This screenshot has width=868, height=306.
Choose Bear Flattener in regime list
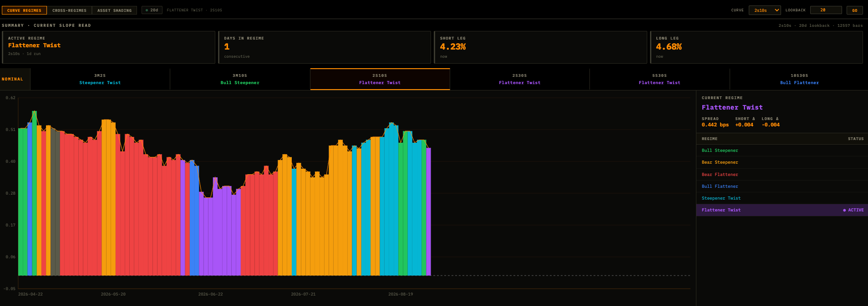[x=782, y=175]
